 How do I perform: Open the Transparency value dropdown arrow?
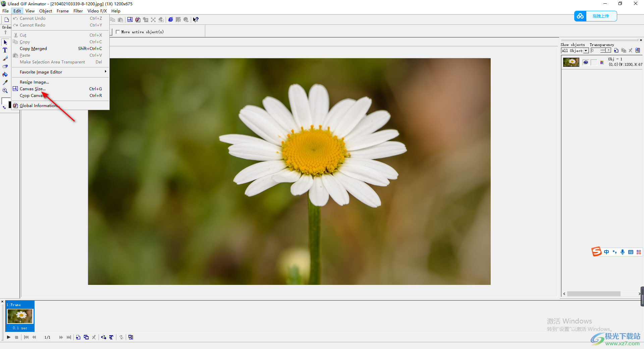point(608,51)
